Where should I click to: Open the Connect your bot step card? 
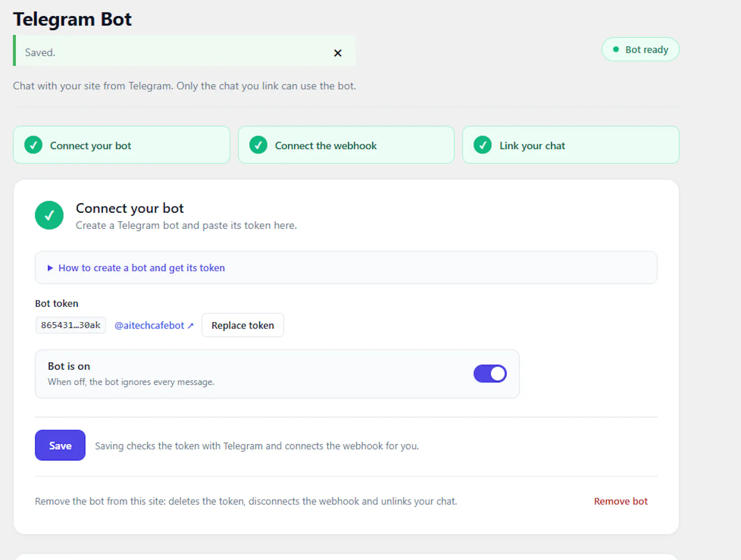point(121,145)
